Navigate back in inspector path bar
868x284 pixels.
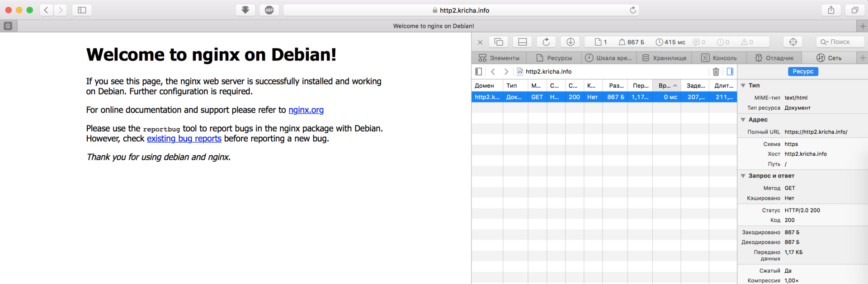493,71
